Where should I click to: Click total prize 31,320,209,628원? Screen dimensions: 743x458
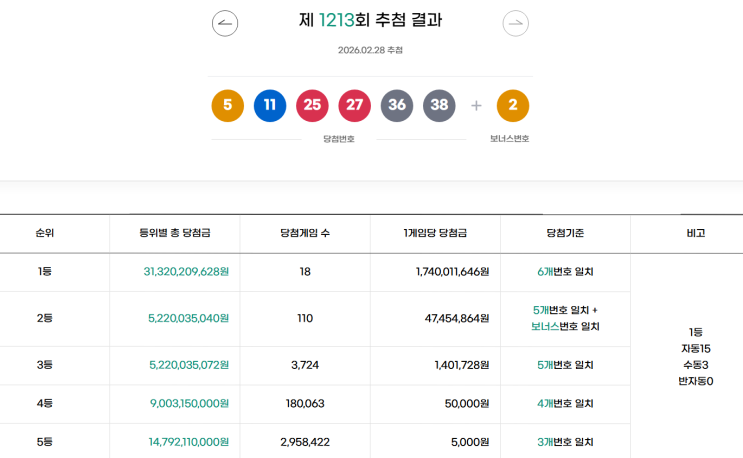(186, 271)
